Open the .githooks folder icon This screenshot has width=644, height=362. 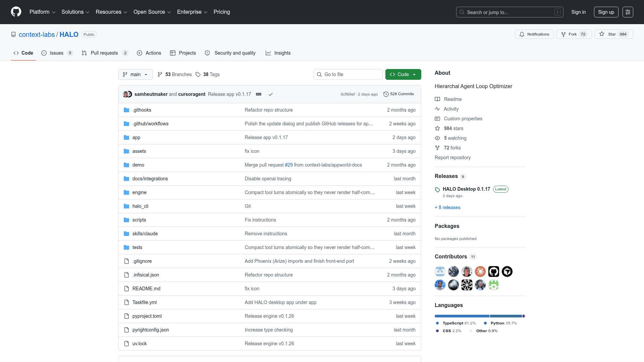click(x=126, y=110)
